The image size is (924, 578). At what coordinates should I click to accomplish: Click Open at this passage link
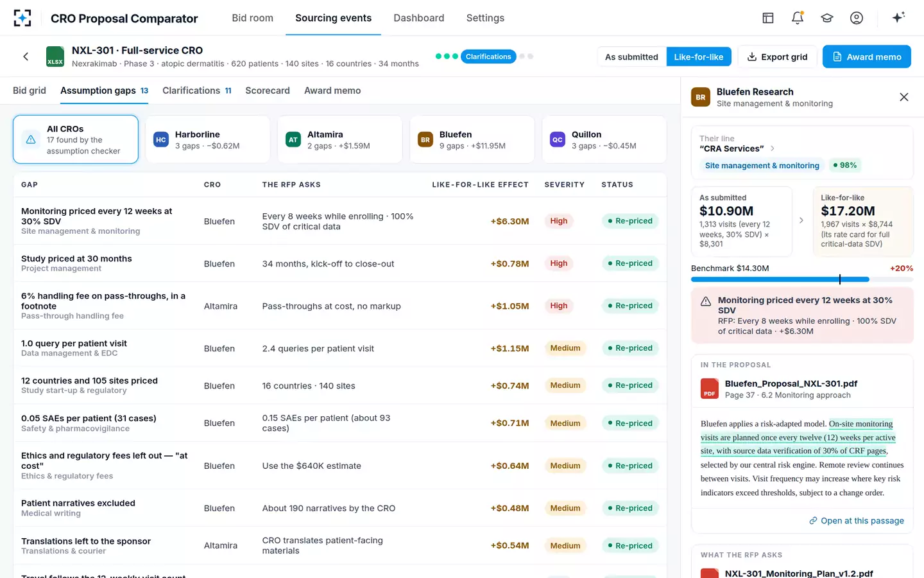[857, 521]
